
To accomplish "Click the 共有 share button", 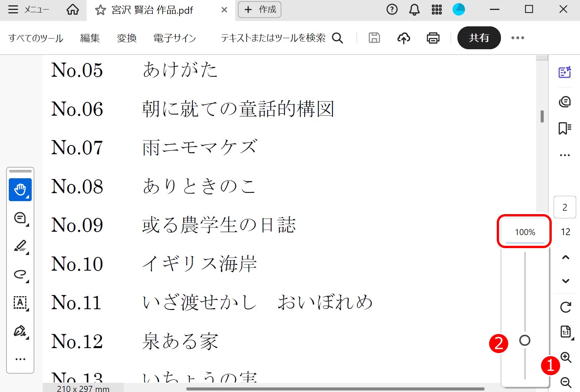I will pos(479,38).
